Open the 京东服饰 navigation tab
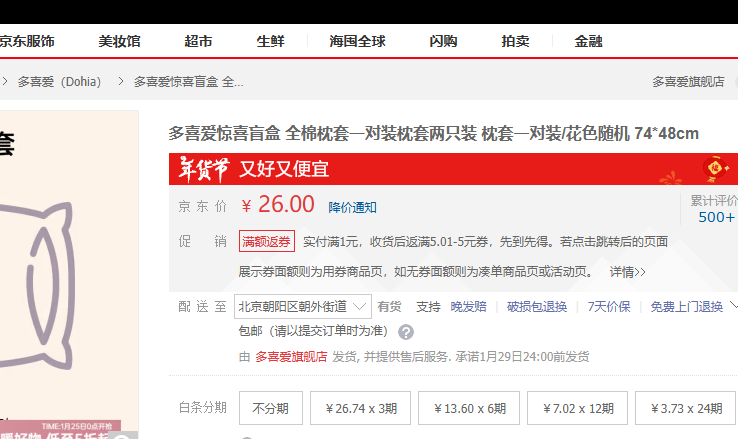 pos(27,41)
